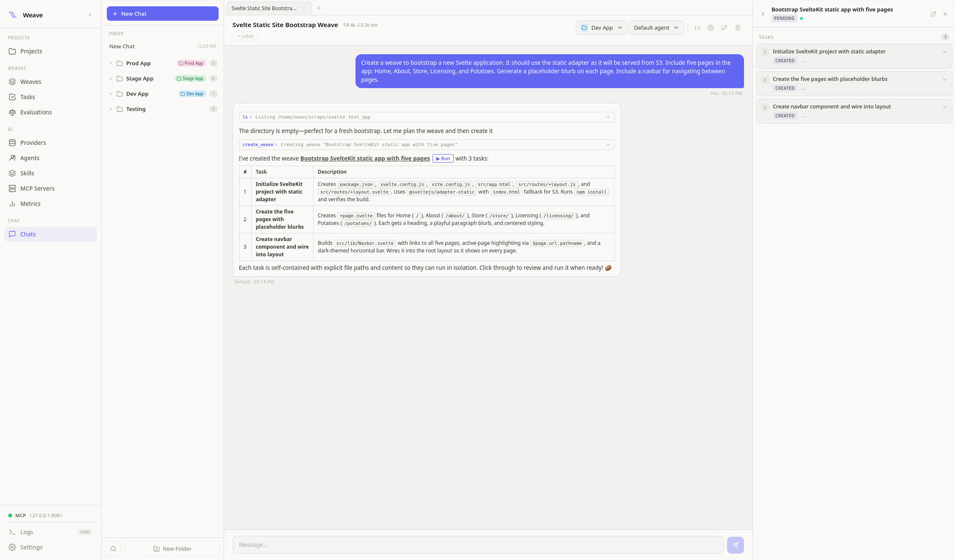Click the branch icon in chat header

(724, 28)
